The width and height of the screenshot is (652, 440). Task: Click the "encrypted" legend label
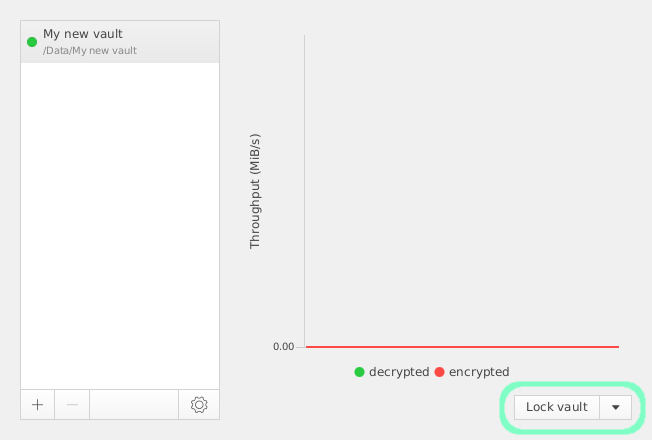479,372
